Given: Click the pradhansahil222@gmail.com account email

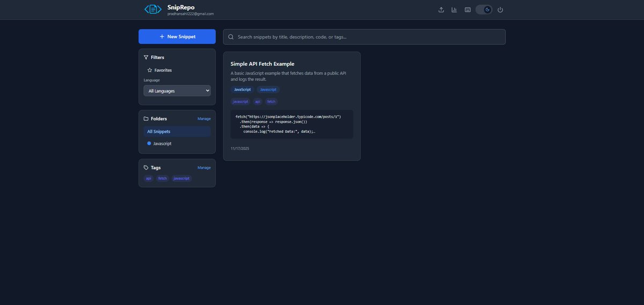Looking at the screenshot, I should click(191, 14).
